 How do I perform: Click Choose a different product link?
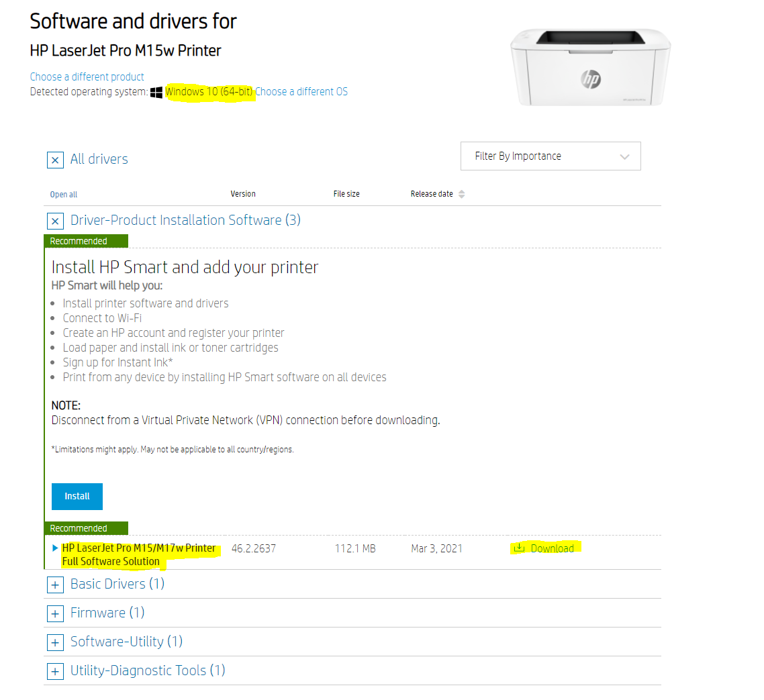click(x=87, y=77)
